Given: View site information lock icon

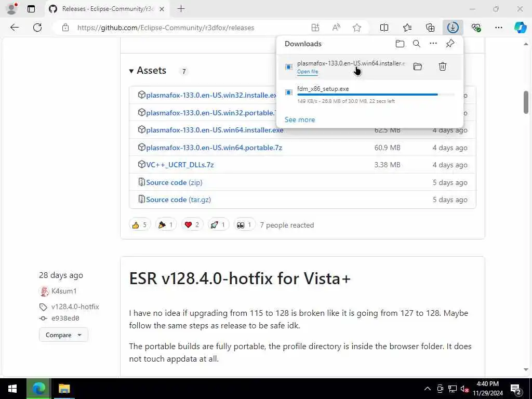Looking at the screenshot, I should coord(65,28).
